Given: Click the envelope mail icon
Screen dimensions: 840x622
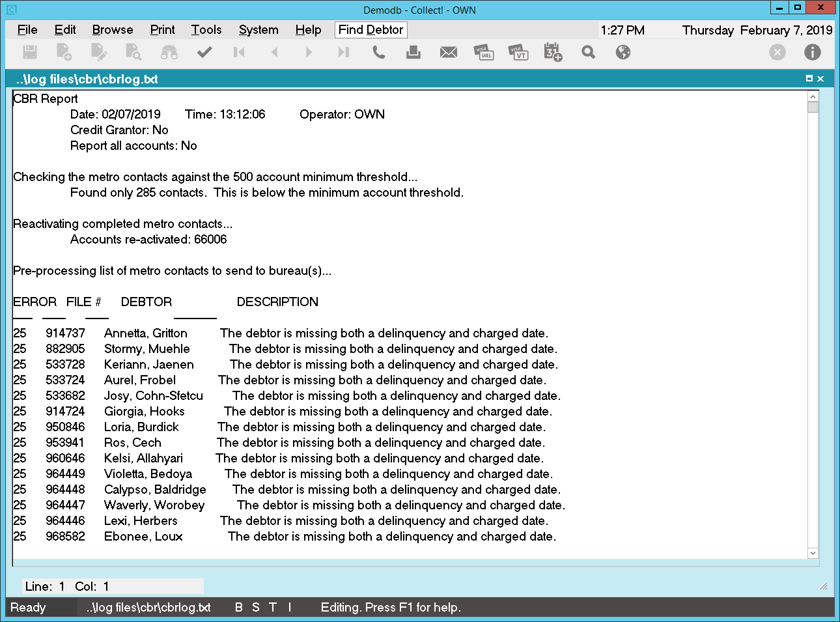Looking at the screenshot, I should (x=449, y=52).
